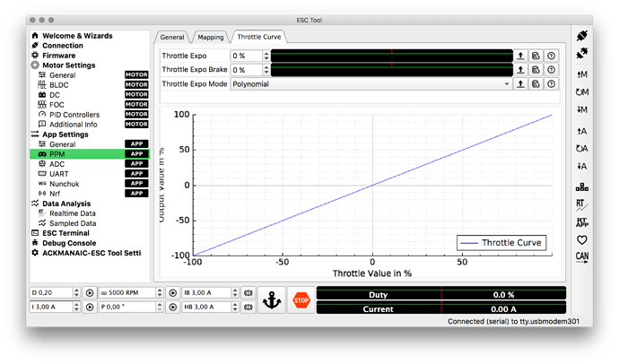
Task: Click the 5000 RPM stepper arrows
Action: pos(160,293)
